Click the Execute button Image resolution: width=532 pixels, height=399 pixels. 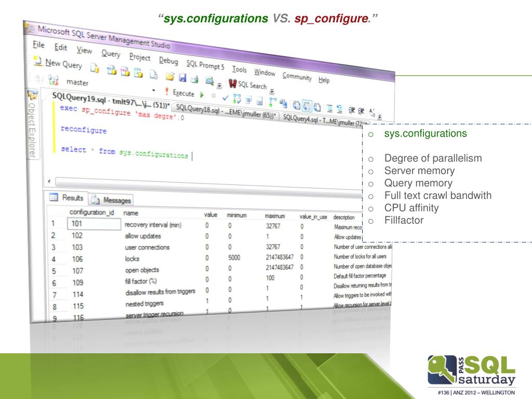pyautogui.click(x=180, y=92)
